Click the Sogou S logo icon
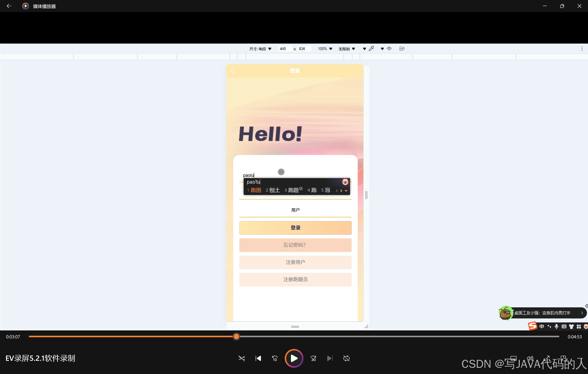The width and height of the screenshot is (588, 374). [533, 326]
